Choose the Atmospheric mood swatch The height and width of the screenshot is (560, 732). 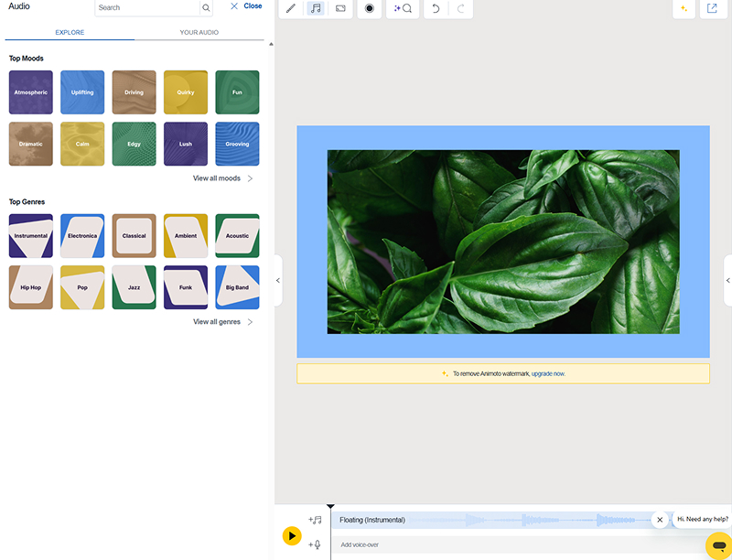pos(31,92)
